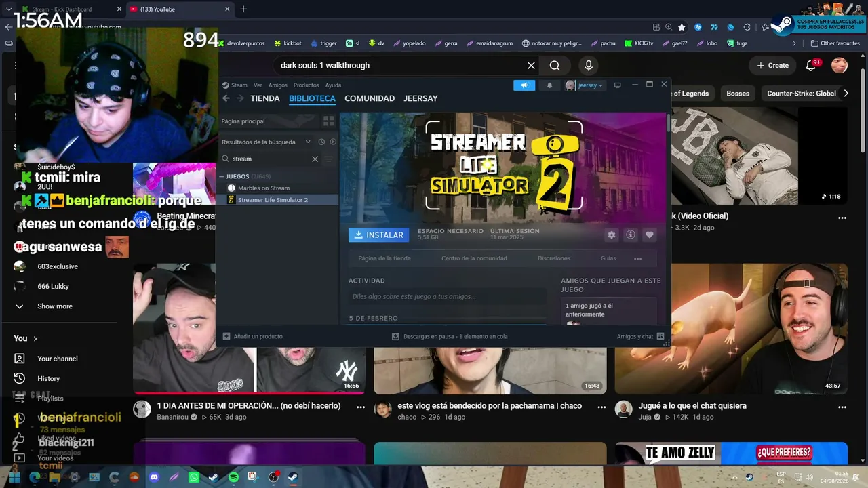
Task: Switch Steam to Big Picture mode icon
Action: (617, 85)
